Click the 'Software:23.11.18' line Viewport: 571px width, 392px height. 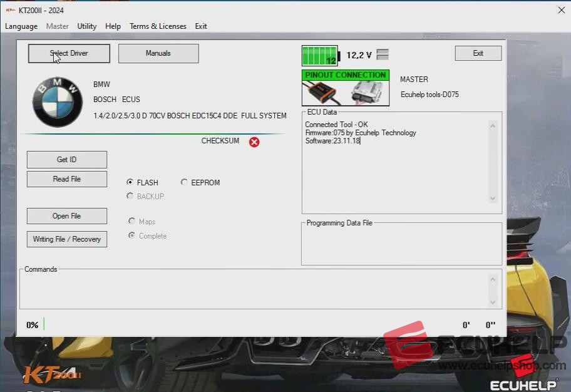pos(332,141)
